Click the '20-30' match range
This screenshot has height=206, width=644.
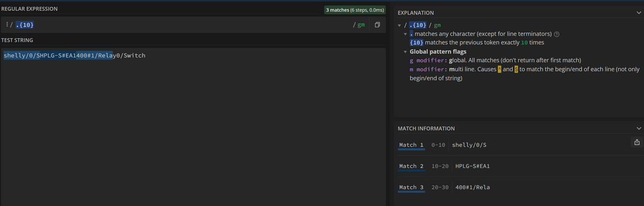[x=440, y=187]
